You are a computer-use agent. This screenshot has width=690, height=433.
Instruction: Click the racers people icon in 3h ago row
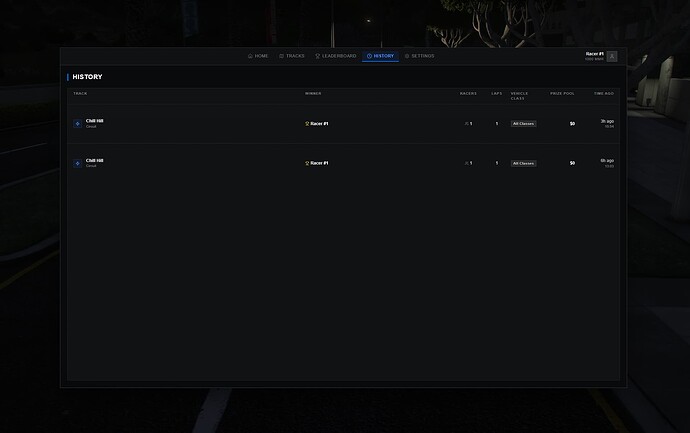[x=466, y=124]
